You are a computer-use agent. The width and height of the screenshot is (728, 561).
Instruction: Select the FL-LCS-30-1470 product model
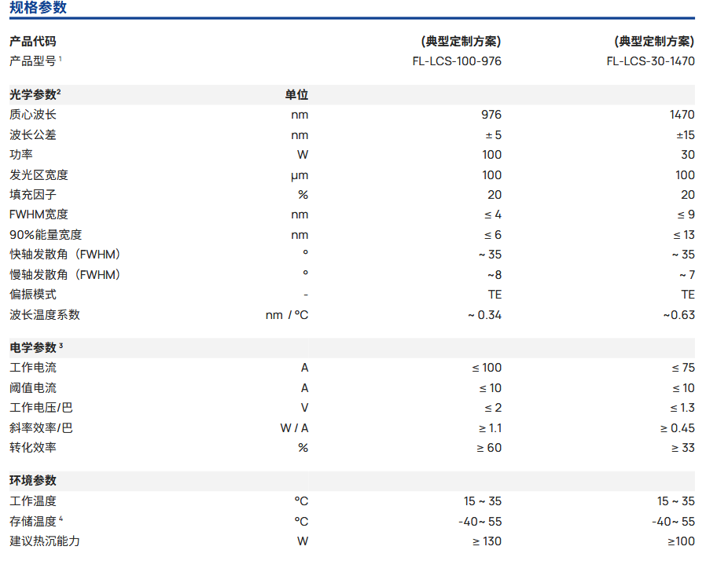click(x=650, y=61)
